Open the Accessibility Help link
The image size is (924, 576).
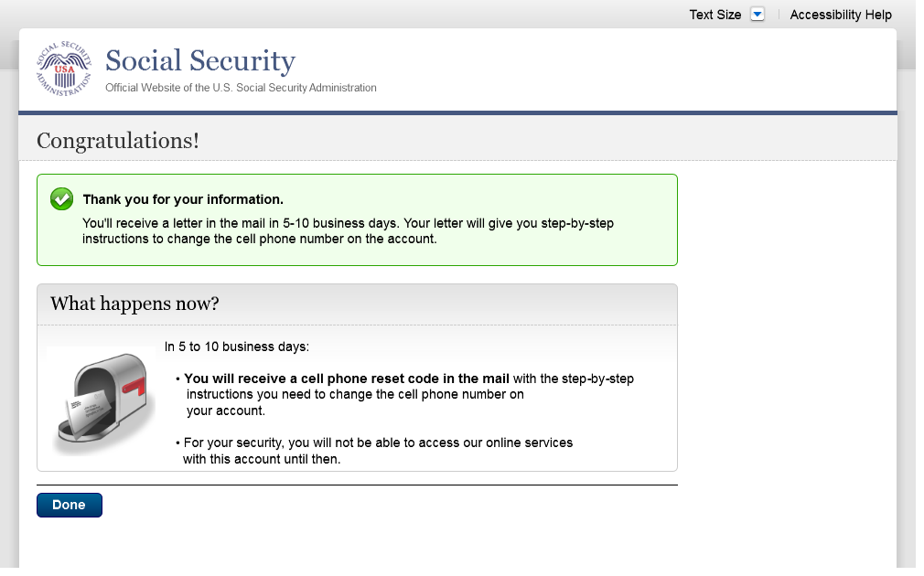840,15
